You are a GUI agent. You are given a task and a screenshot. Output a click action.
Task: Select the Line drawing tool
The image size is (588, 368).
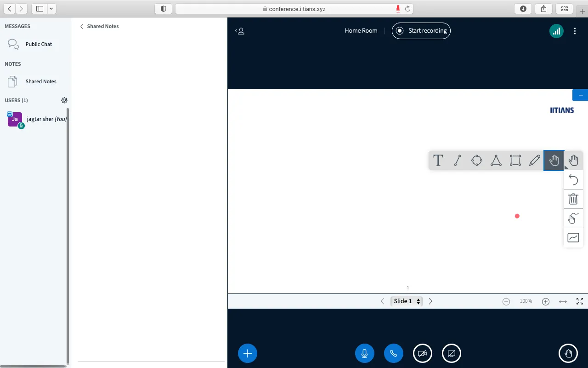[458, 161]
